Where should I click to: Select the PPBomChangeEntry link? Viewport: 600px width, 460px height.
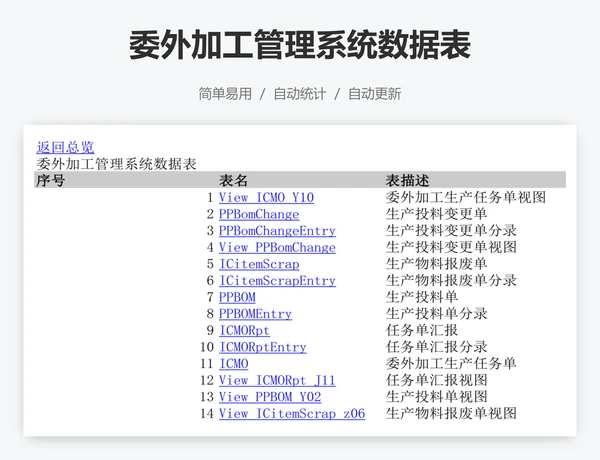click(x=277, y=231)
